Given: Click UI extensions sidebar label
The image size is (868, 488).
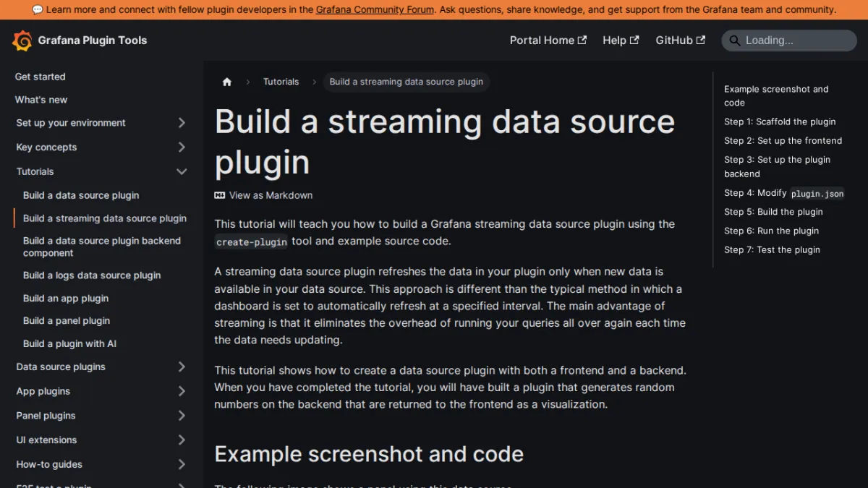Looking at the screenshot, I should click(x=46, y=440).
